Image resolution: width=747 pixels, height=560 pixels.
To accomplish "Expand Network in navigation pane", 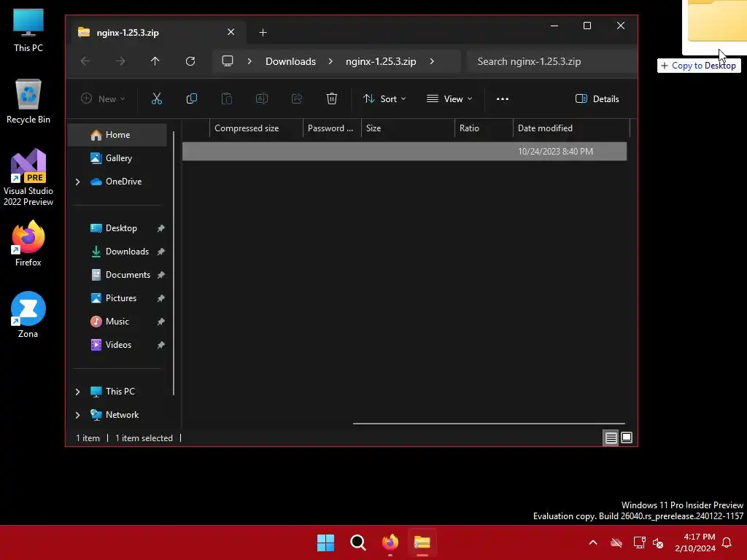I will (77, 415).
